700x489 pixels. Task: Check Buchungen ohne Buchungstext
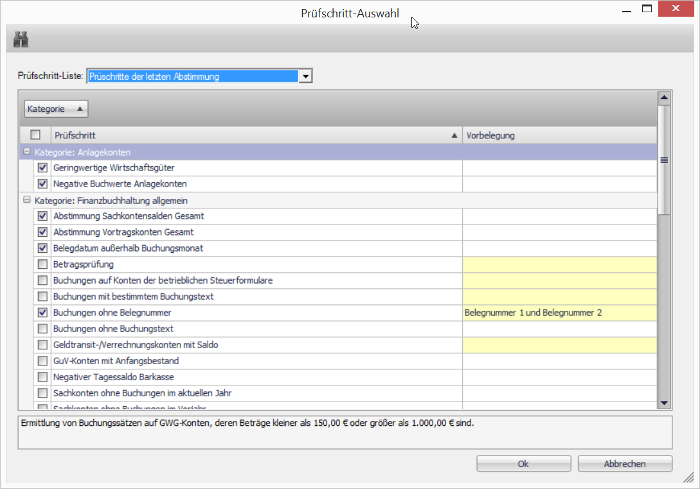tap(42, 329)
